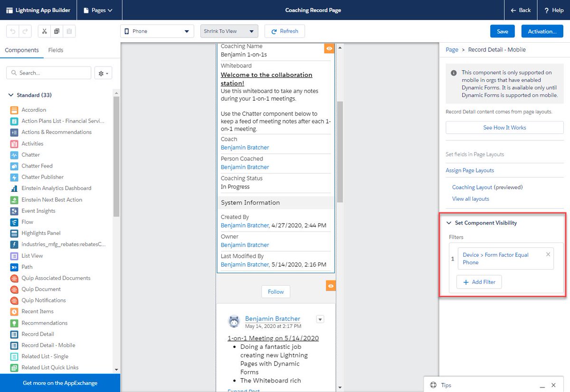The image size is (570, 392).
Task: Click the Activation button
Action: click(x=542, y=31)
